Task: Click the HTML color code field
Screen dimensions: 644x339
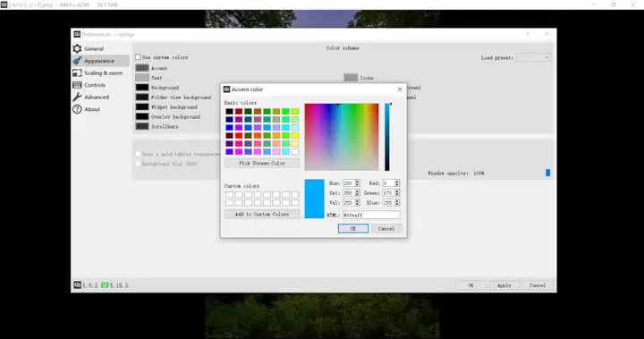Action: tap(371, 215)
